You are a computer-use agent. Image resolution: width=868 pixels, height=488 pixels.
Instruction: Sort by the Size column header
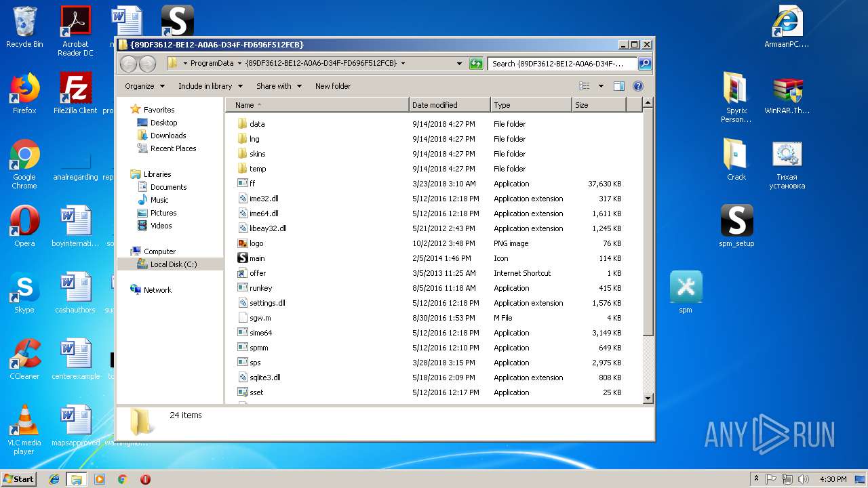point(599,105)
